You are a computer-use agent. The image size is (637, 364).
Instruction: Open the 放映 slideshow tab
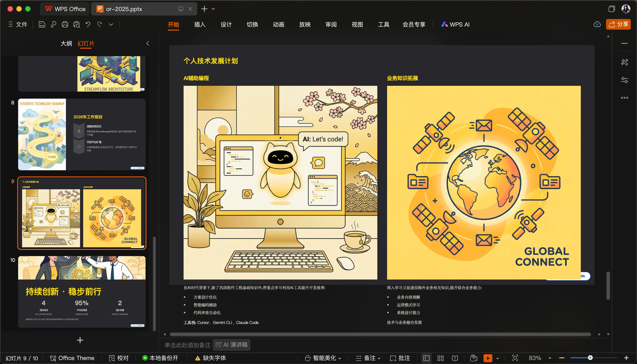(x=305, y=24)
